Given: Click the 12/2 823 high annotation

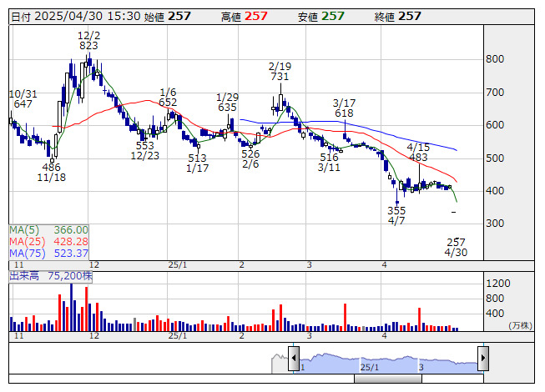Looking at the screenshot, I should click(88, 41).
